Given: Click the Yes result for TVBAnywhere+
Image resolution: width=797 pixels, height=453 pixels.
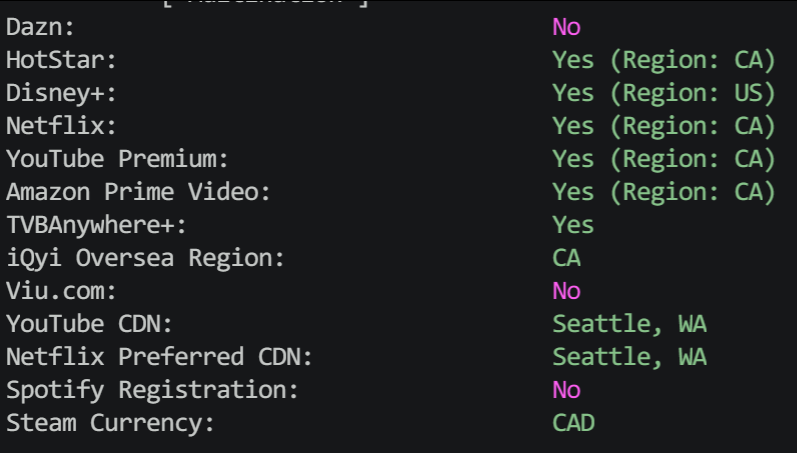Looking at the screenshot, I should pyautogui.click(x=573, y=225).
